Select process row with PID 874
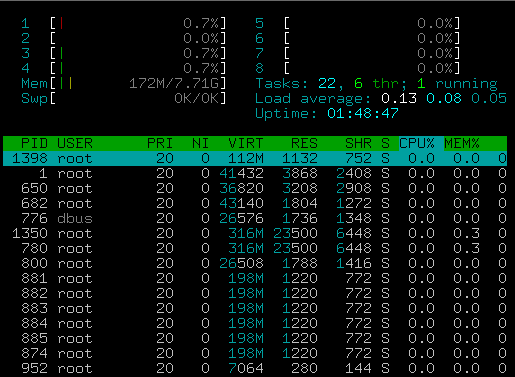The image size is (515, 377). pos(255,353)
